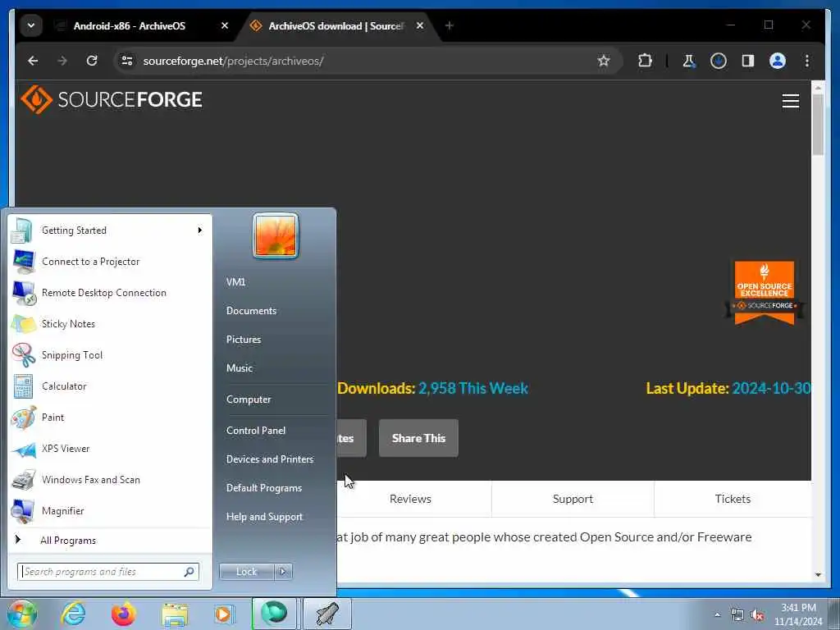Screen dimensions: 840x630
Task: Click the Lock button
Action: [246, 572]
